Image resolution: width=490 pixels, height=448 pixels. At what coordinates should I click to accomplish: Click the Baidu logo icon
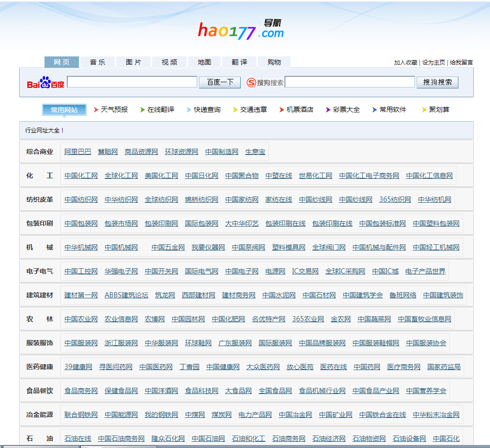(45, 82)
